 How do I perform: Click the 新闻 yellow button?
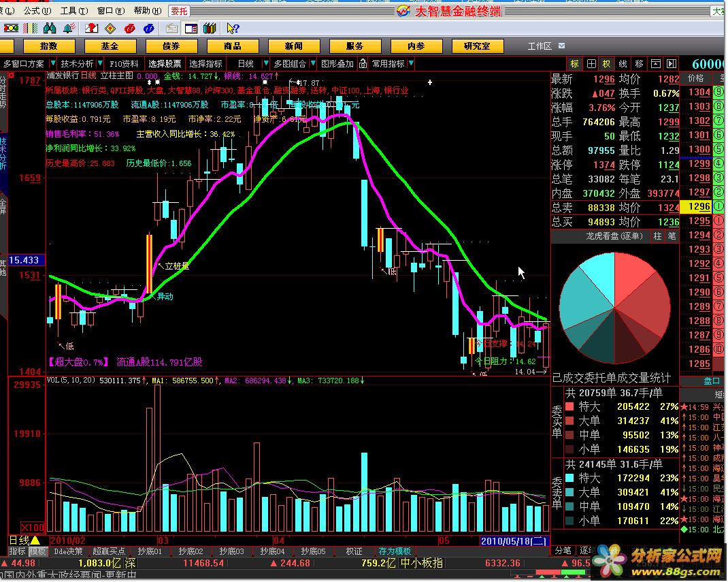[294, 46]
